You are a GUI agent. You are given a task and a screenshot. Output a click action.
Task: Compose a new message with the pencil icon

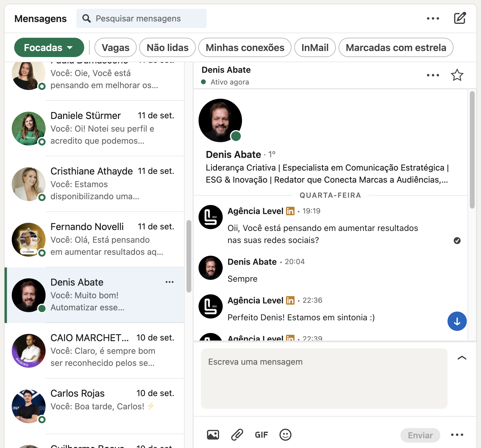460,18
